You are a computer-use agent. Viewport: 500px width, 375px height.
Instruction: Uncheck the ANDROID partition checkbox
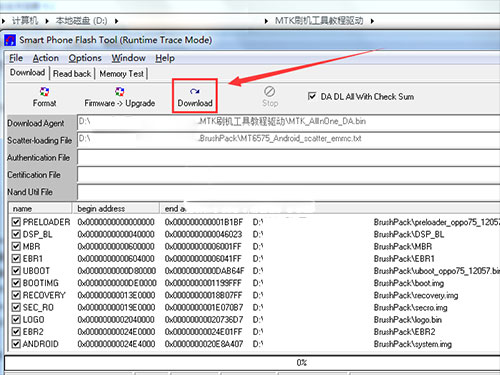click(16, 344)
